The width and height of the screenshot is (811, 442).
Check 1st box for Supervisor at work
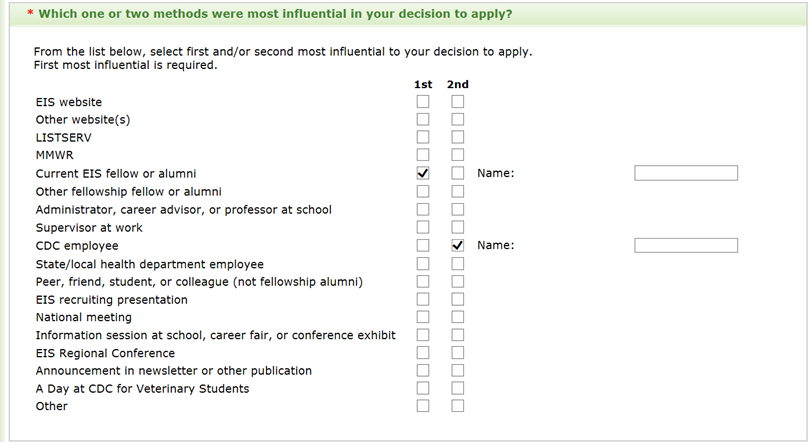coord(423,228)
